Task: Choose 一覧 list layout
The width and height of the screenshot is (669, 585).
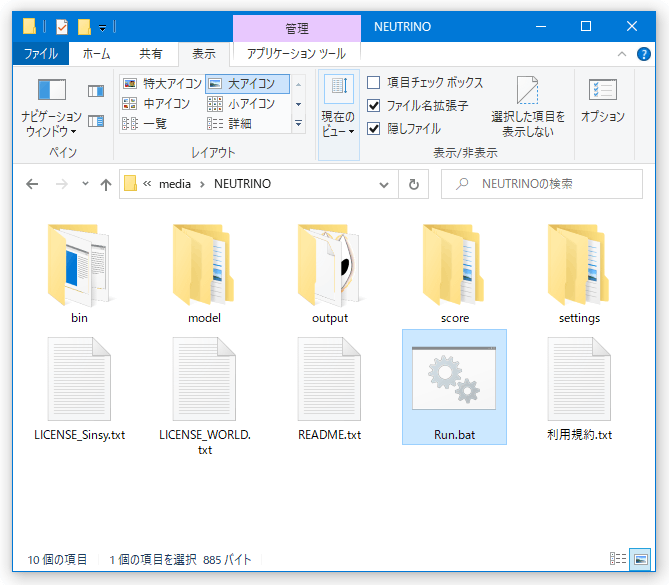Action: coord(145,123)
